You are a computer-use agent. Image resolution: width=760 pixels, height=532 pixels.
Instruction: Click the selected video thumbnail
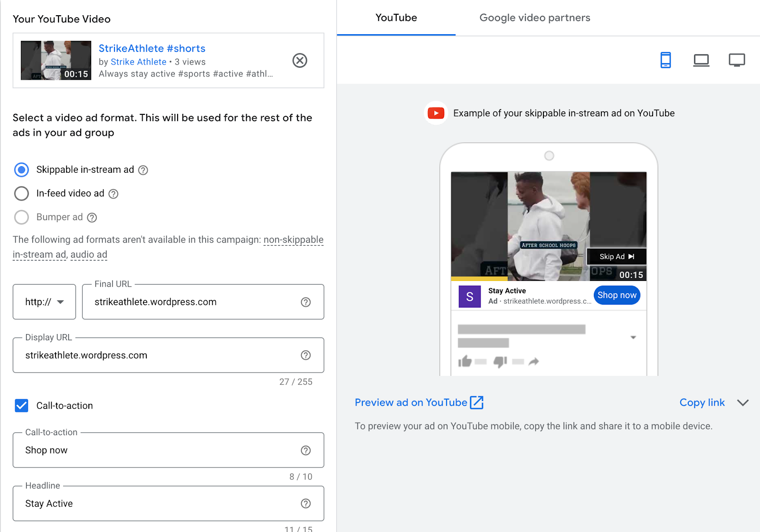click(56, 60)
